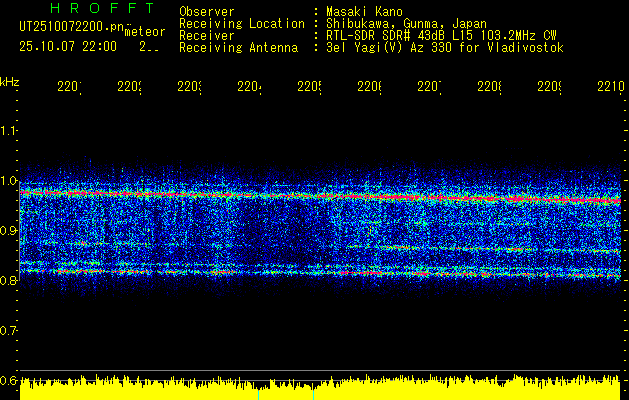Viewport: 629px width, 400px height.
Task: Click the 0.9 frequency axis label
Action: pyautogui.click(x=8, y=230)
